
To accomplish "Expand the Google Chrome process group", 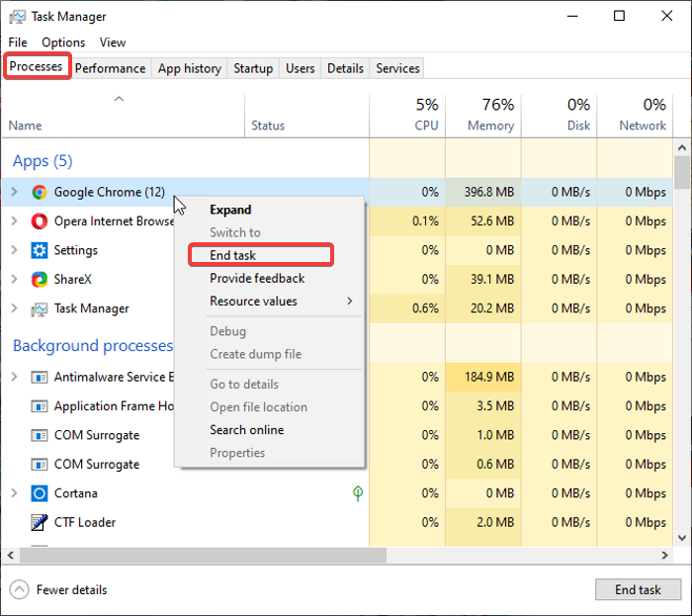I will click(x=14, y=193).
